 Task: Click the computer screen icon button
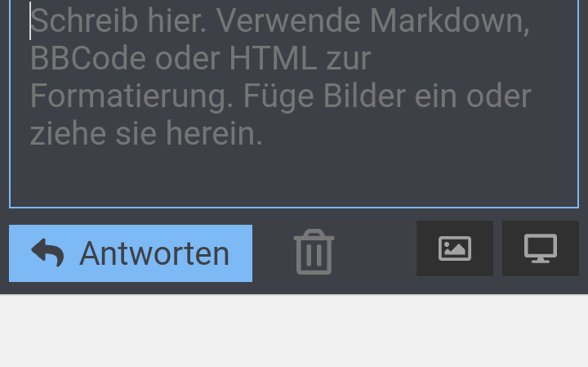coord(541,248)
